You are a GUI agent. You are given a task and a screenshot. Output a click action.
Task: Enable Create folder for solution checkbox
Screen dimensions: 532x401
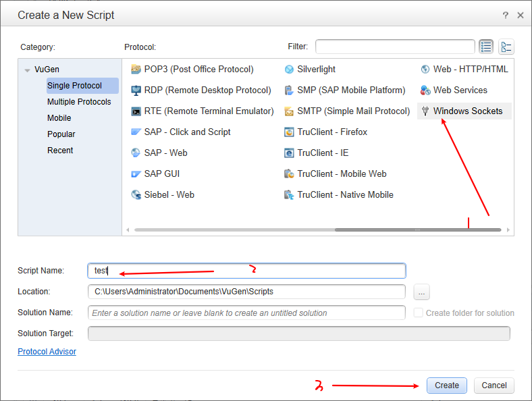(x=419, y=313)
